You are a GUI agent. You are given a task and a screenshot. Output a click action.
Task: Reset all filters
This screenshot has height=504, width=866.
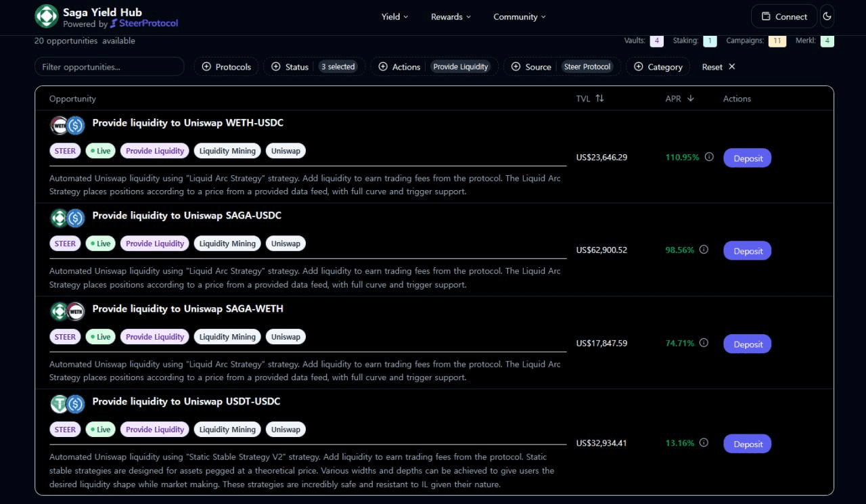click(x=719, y=66)
